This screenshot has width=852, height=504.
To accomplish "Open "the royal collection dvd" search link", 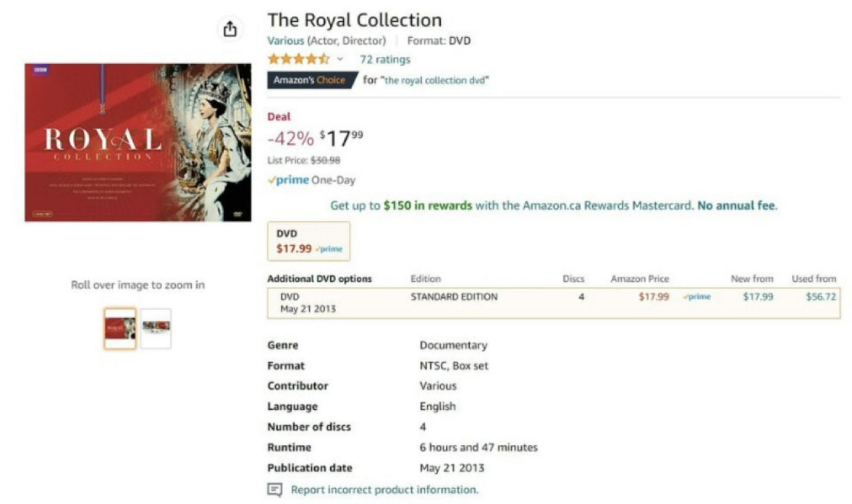I will 437,80.
